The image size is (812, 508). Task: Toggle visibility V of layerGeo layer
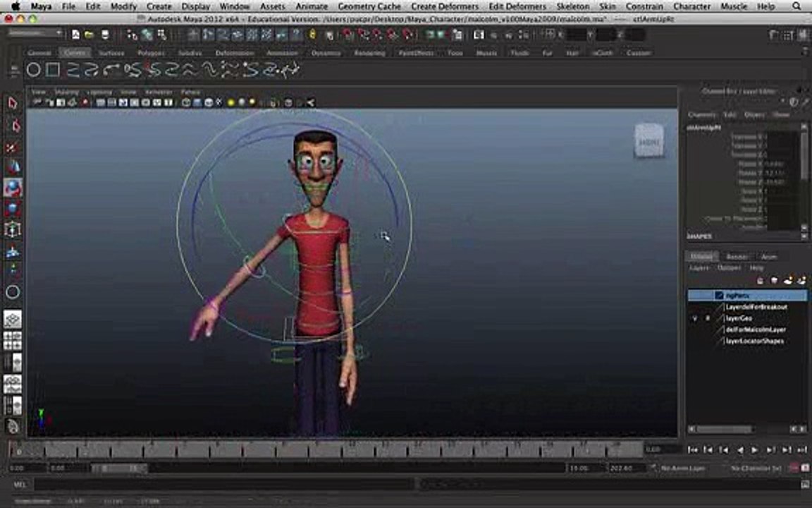click(x=694, y=318)
